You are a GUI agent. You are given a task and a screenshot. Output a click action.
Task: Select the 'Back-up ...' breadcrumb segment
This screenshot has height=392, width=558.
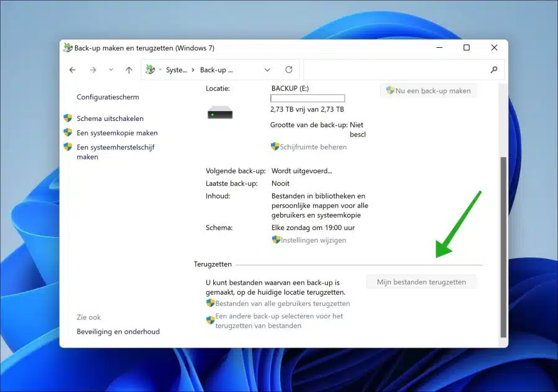point(216,70)
